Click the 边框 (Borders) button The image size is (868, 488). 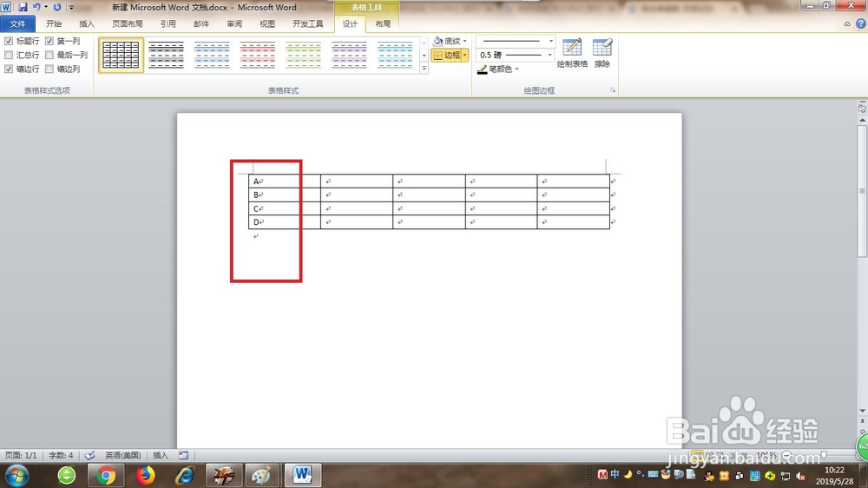(x=446, y=55)
